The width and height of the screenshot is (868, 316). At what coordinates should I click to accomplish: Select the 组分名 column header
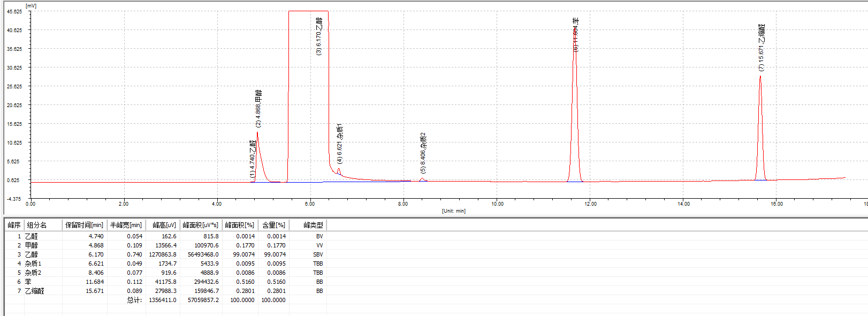(x=37, y=225)
